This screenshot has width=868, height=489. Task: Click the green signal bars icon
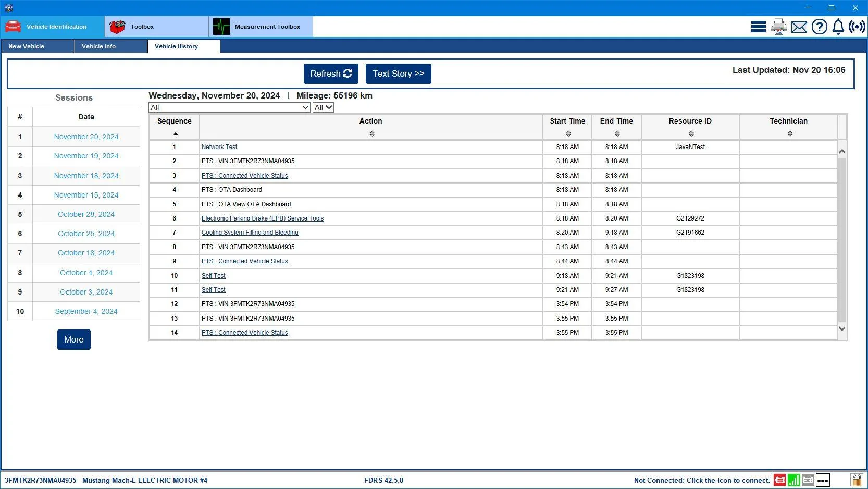point(794,480)
